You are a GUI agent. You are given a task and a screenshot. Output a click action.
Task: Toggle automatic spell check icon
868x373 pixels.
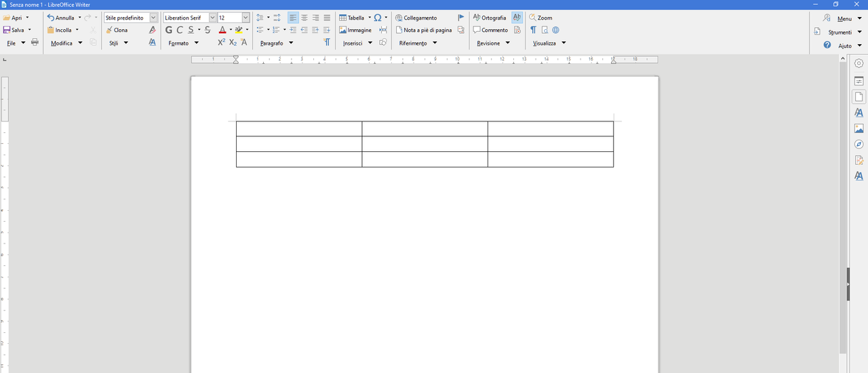click(x=517, y=18)
